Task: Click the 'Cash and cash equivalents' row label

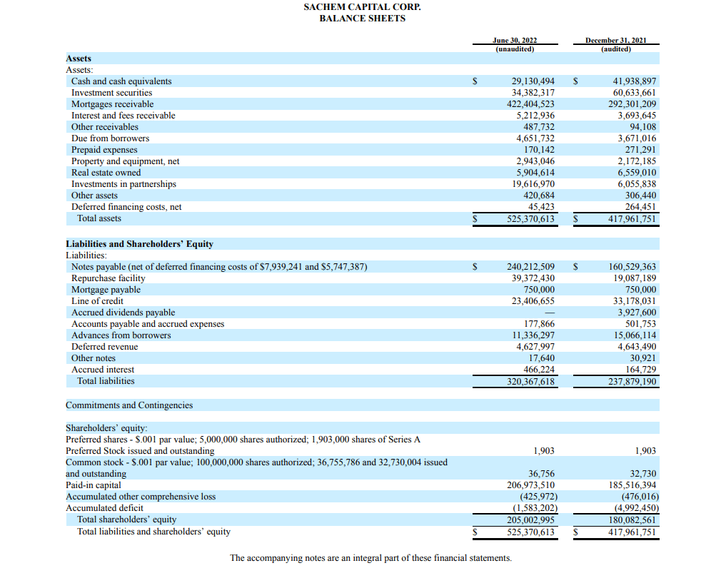Action: tap(121, 81)
